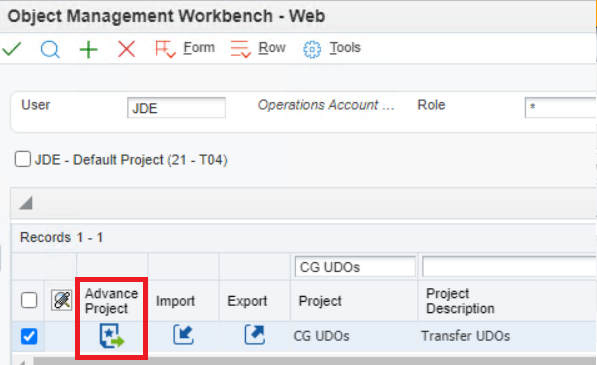The height and width of the screenshot is (365, 597).
Task: Click the Tools gear icon
Action: tap(312, 49)
